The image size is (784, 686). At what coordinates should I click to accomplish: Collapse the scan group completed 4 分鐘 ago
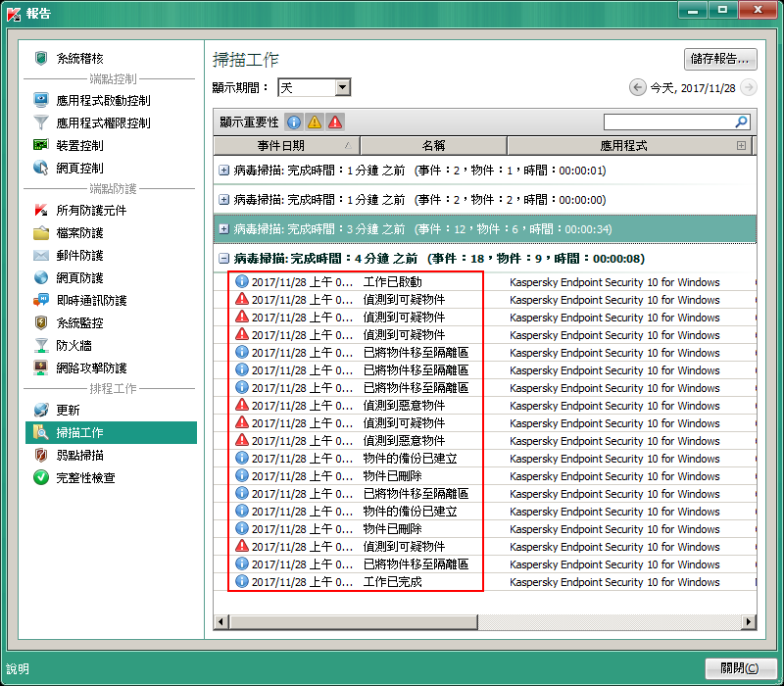pyautogui.click(x=224, y=259)
